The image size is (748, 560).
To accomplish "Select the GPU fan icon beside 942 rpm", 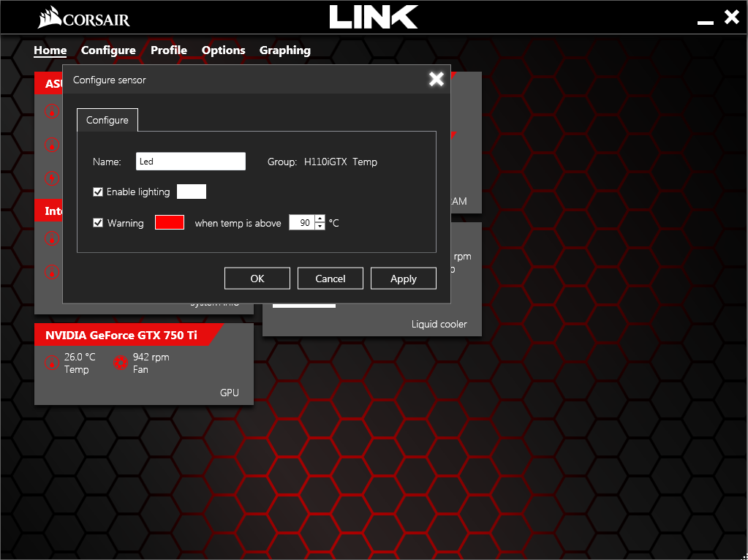I will pyautogui.click(x=120, y=363).
